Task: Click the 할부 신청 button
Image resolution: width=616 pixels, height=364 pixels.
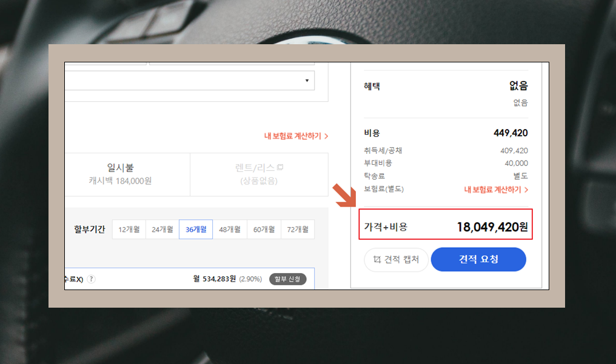Action: point(287,279)
